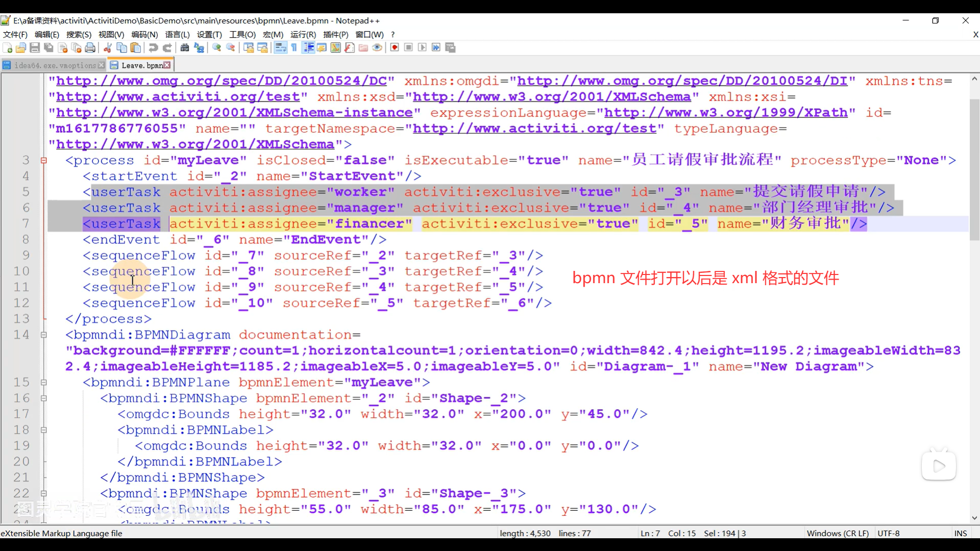Image resolution: width=980 pixels, height=551 pixels.
Task: Open the Find dialog via binoculars icon
Action: [184, 47]
